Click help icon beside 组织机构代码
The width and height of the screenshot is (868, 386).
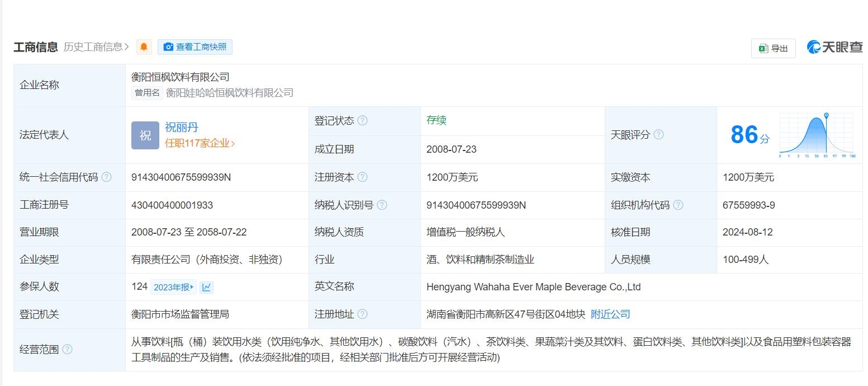point(679,205)
